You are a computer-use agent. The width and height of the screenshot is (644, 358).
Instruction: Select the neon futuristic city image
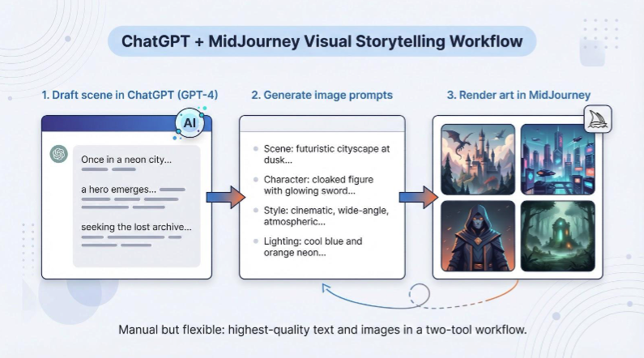[557, 157]
